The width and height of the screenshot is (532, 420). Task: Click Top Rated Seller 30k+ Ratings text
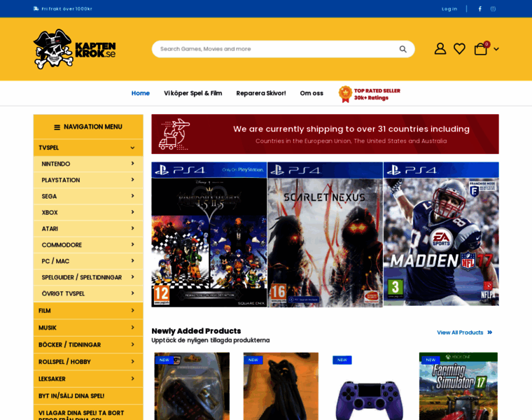point(377,94)
